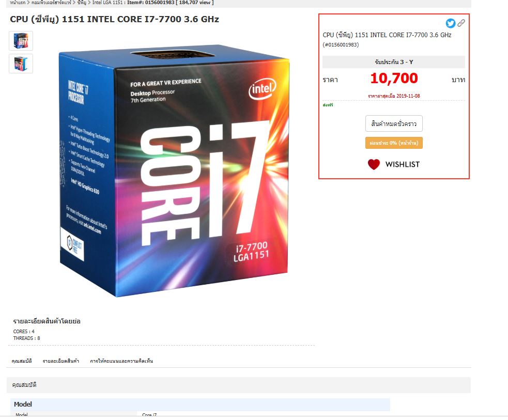508x420 pixels.
Task: Click the orange ผ่อนชำระ 0% button
Action: (x=394, y=143)
